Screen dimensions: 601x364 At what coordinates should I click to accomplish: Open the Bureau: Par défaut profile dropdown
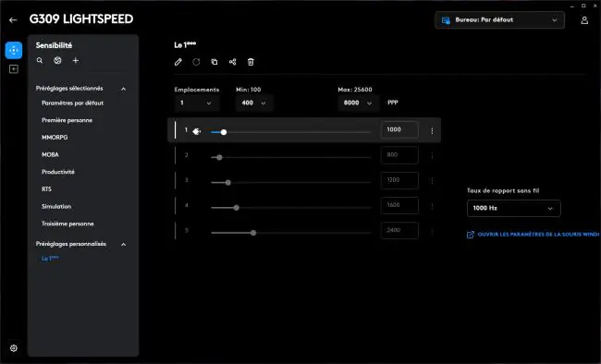[x=500, y=20]
